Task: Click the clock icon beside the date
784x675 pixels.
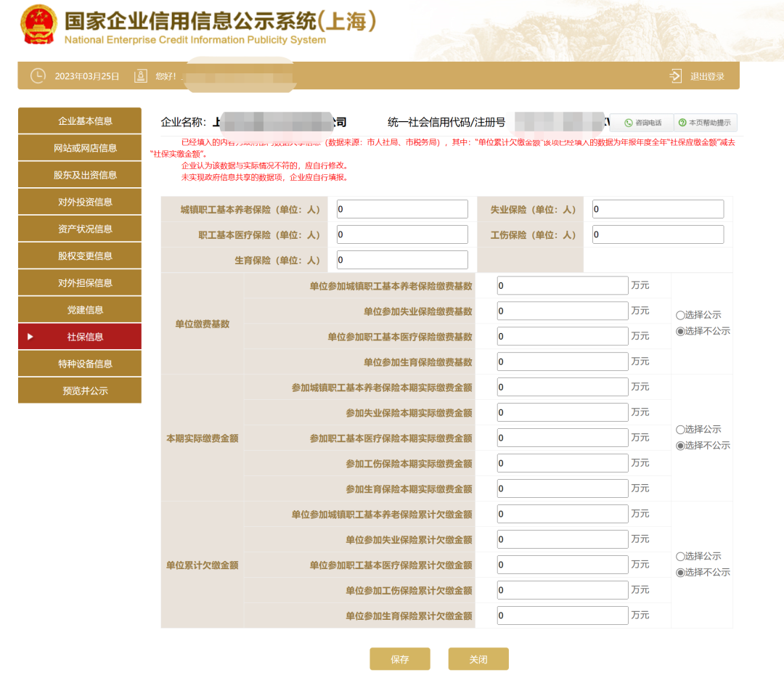Action: (x=38, y=76)
